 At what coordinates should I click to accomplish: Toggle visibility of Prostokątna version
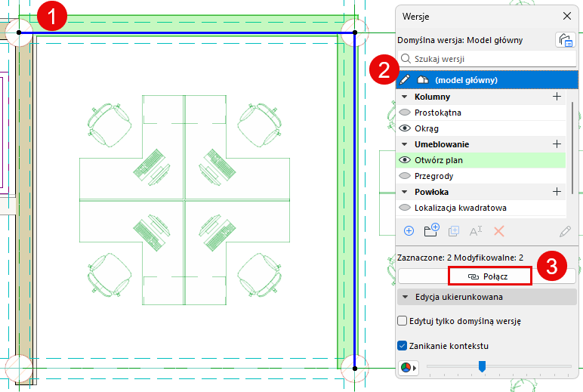point(405,113)
